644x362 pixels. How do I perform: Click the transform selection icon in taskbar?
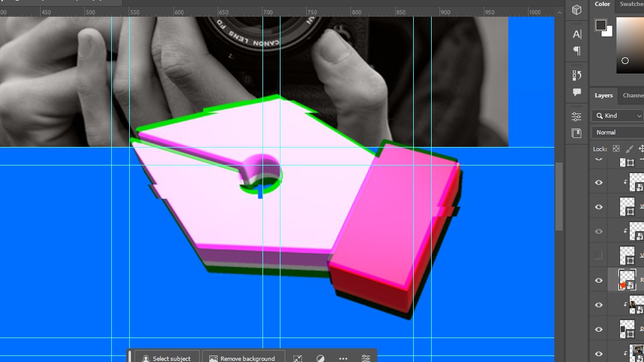click(298, 358)
